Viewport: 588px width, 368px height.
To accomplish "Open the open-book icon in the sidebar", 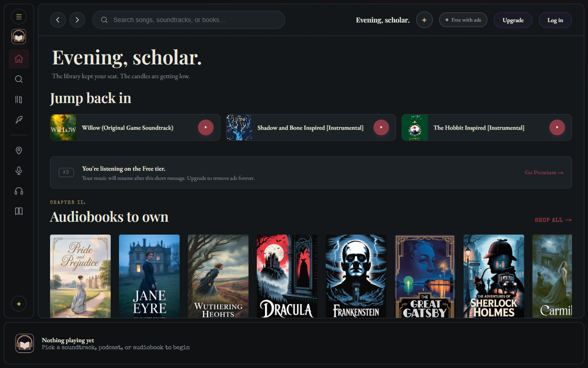I will click(x=19, y=211).
